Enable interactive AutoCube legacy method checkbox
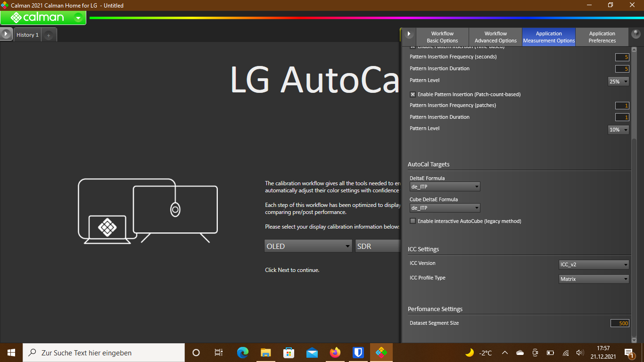644x362 pixels. click(413, 221)
